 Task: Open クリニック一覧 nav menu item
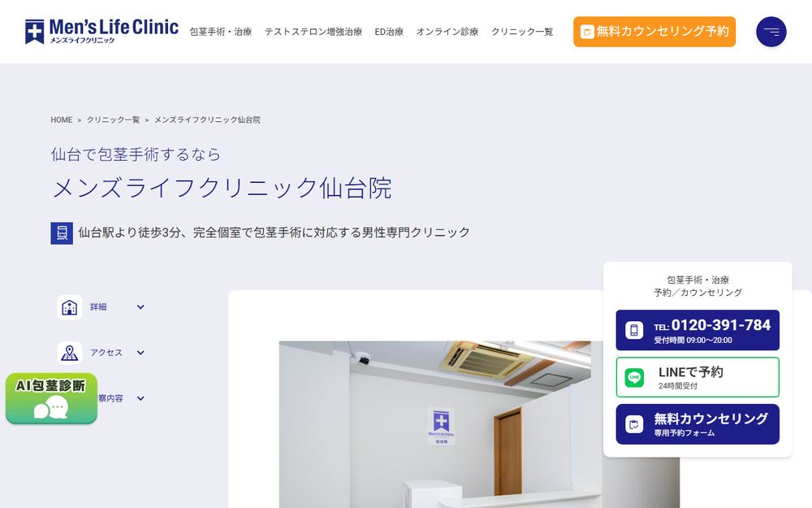(522, 32)
